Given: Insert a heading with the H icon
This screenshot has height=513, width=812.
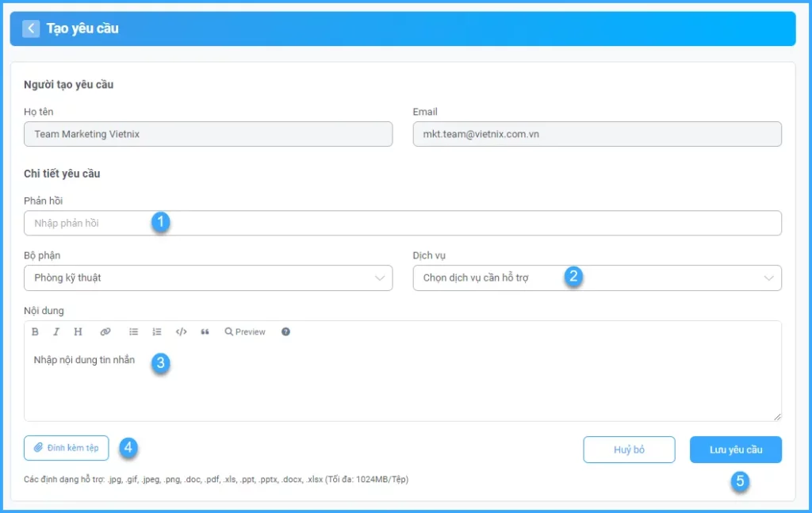Looking at the screenshot, I should pyautogui.click(x=78, y=332).
